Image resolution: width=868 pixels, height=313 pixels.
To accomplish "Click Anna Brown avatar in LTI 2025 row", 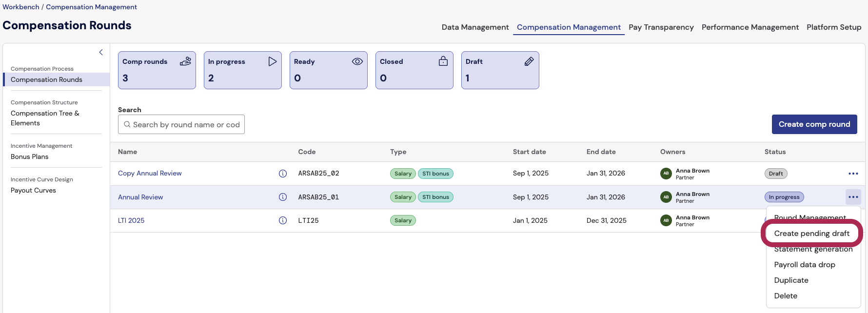I will coord(666,220).
